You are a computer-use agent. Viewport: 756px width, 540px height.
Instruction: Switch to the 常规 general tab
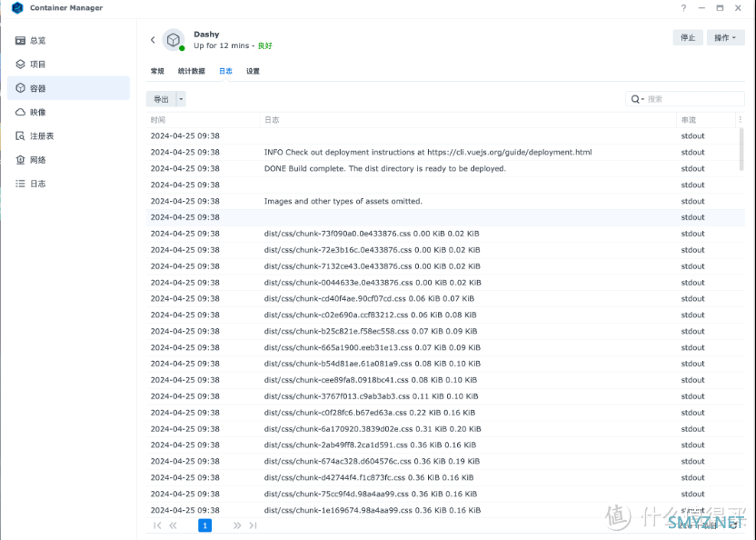pyautogui.click(x=157, y=71)
